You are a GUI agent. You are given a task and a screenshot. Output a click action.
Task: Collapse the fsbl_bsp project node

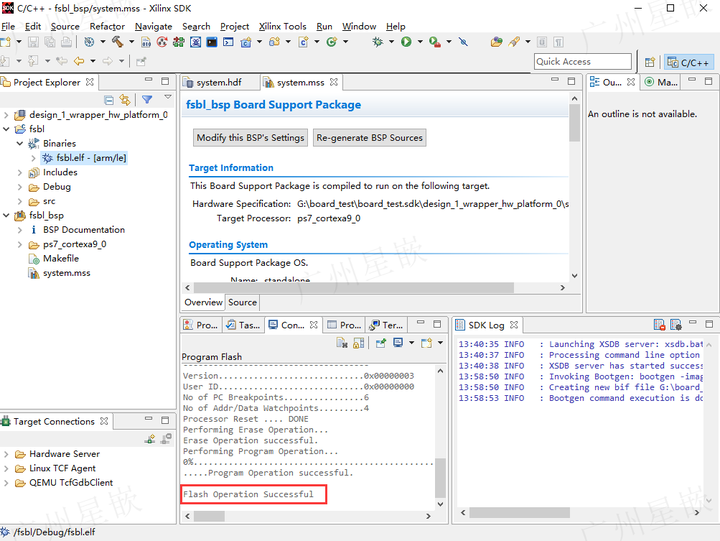click(x=8, y=215)
